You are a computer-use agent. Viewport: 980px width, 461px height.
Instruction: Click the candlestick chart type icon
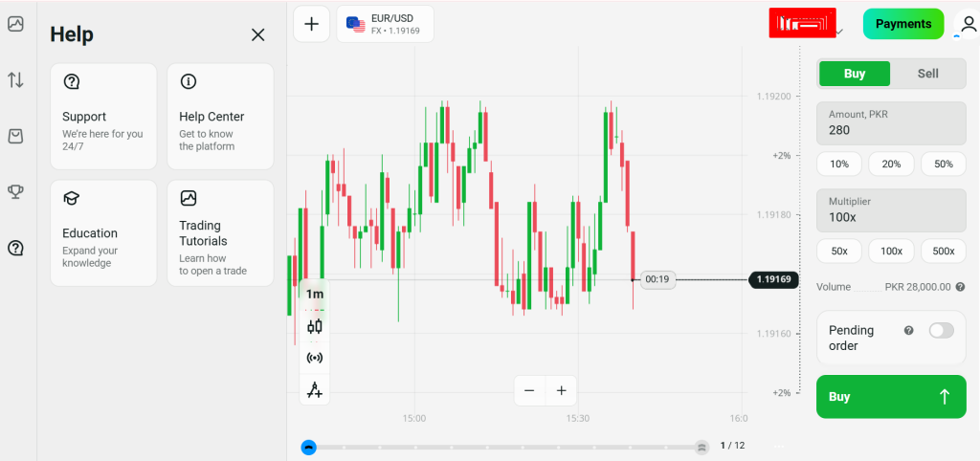click(x=315, y=326)
